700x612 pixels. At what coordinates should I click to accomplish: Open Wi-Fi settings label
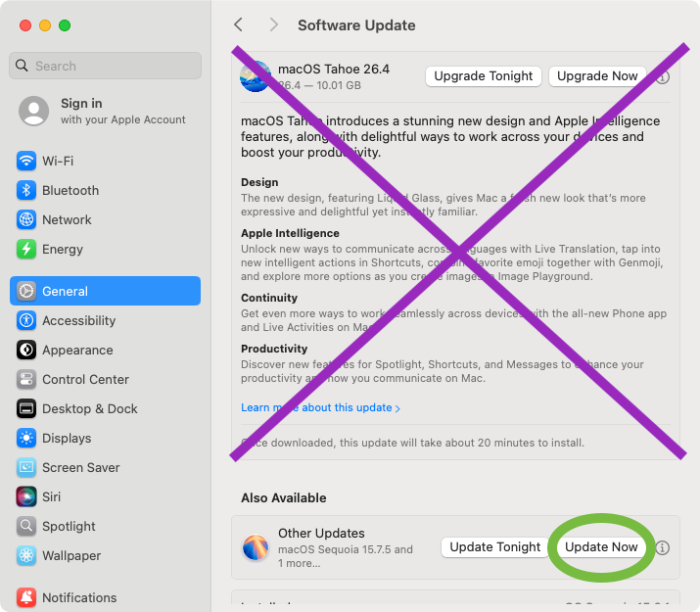click(x=58, y=161)
